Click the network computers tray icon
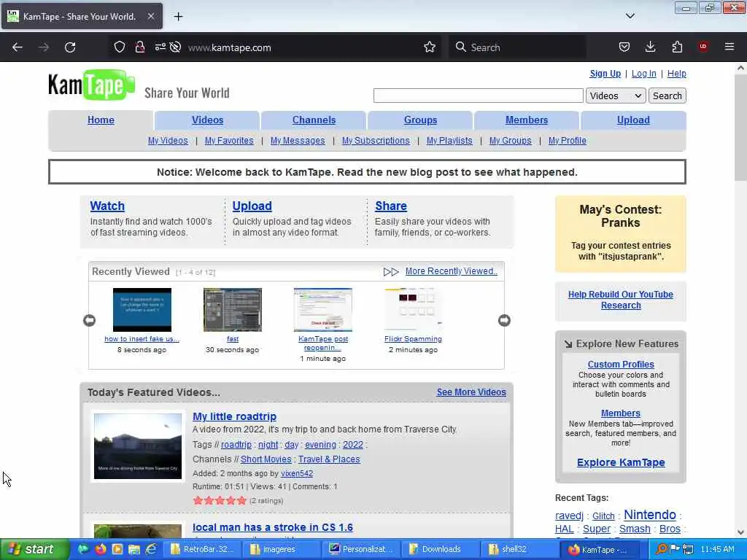The image size is (747, 560). [x=687, y=549]
